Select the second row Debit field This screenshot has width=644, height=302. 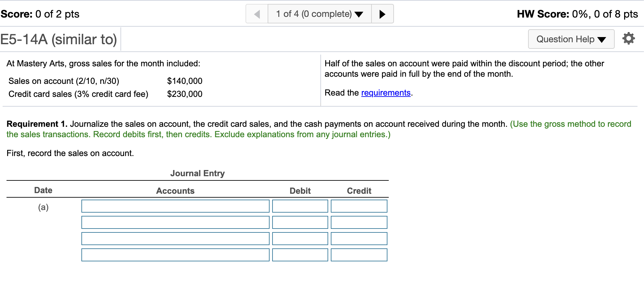tap(300, 222)
